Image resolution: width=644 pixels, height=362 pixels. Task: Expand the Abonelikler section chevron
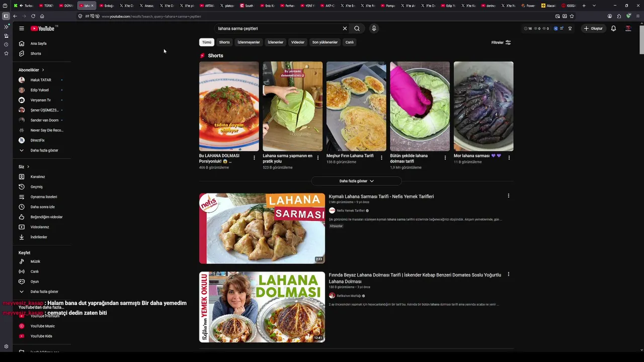(43, 70)
